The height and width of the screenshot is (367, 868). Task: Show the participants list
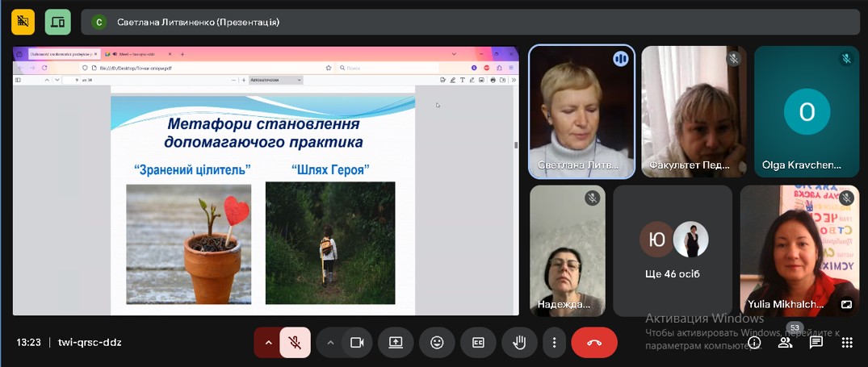click(x=785, y=343)
